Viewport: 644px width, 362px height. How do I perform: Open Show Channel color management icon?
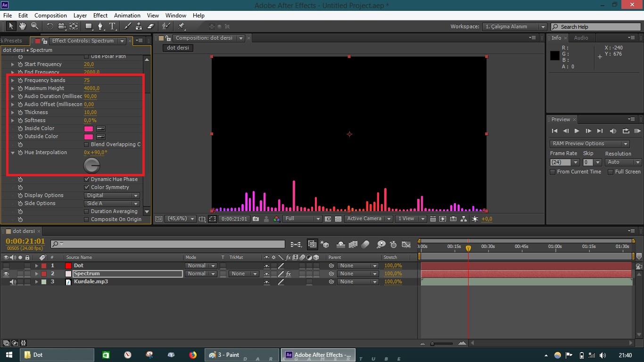tap(277, 219)
